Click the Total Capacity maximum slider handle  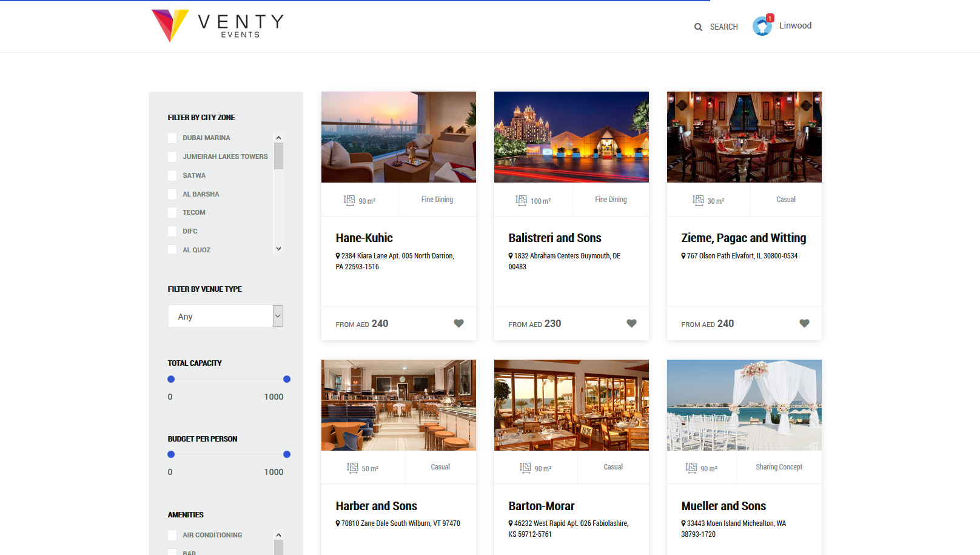coord(287,379)
